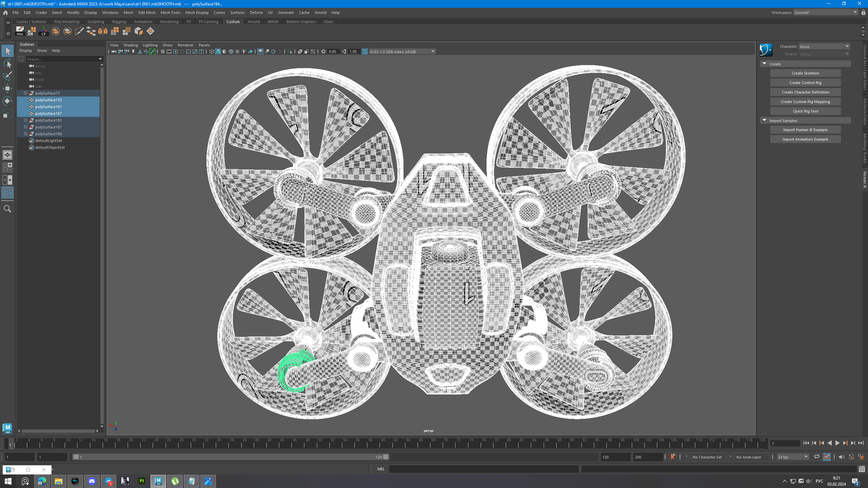Toggle viewport grid display icon

click(163, 52)
